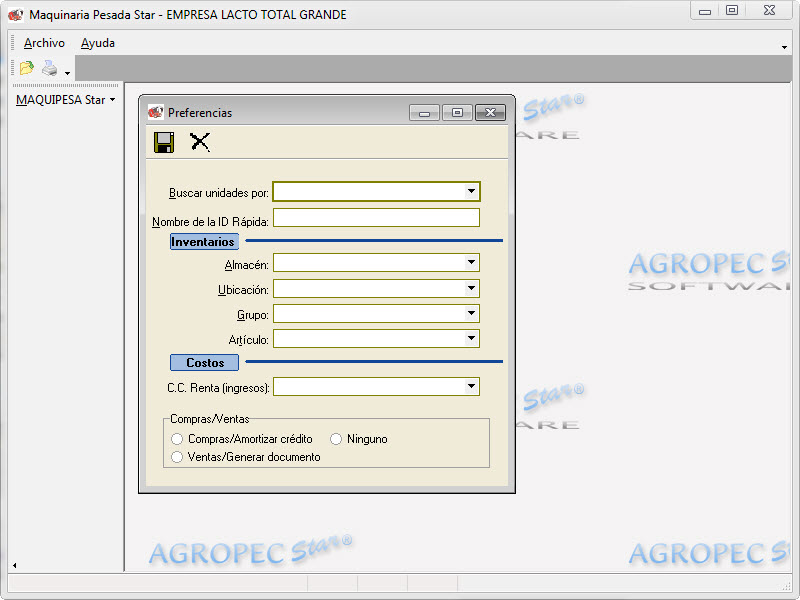800x600 pixels.
Task: Click the left panel scroll arrow
Action: pos(14,565)
